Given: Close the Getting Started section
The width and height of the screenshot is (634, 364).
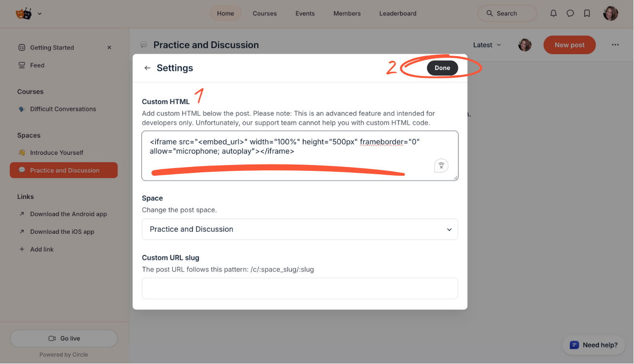Looking at the screenshot, I should coord(109,47).
